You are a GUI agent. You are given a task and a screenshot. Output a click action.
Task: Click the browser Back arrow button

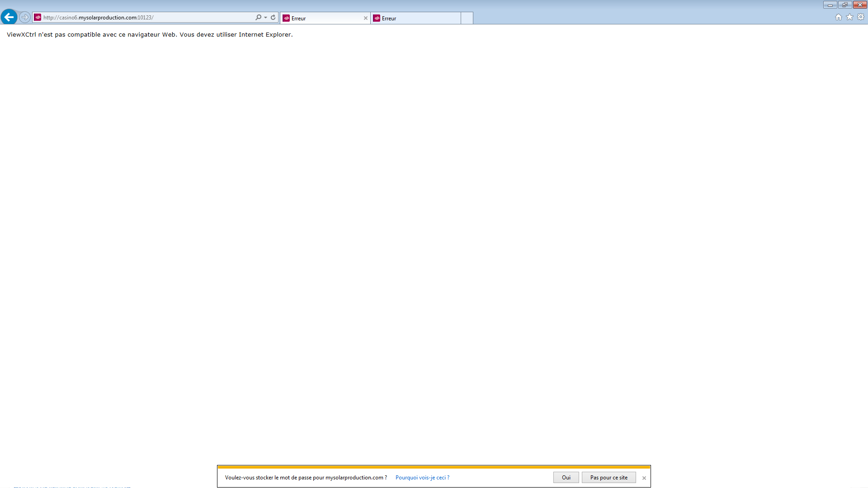pyautogui.click(x=9, y=17)
